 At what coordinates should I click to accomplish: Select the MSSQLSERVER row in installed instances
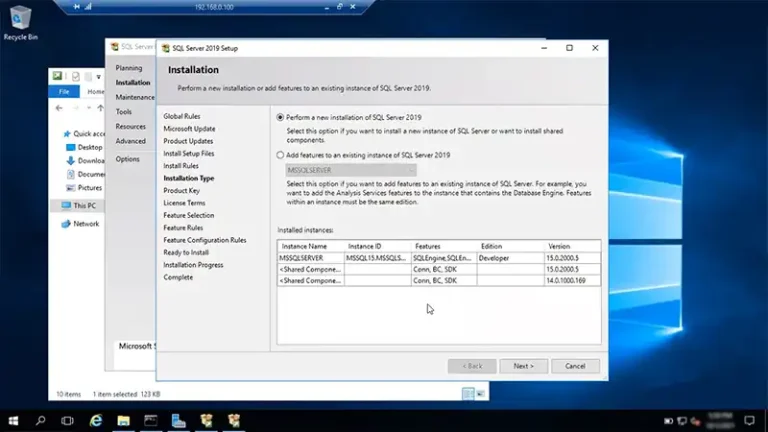439,258
